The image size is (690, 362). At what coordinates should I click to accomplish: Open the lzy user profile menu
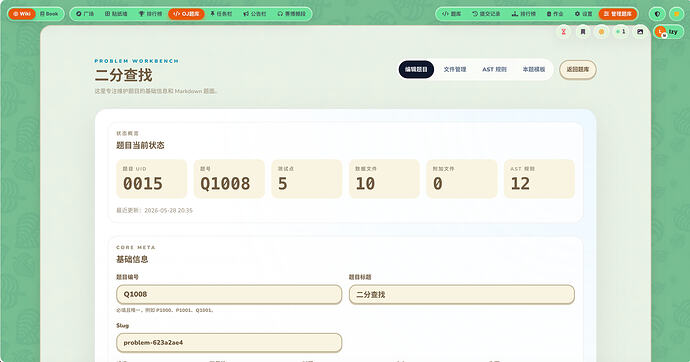(x=668, y=32)
